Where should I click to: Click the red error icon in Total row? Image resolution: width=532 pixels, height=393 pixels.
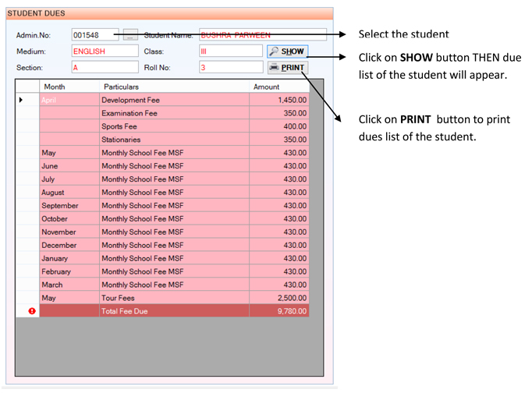(32, 311)
